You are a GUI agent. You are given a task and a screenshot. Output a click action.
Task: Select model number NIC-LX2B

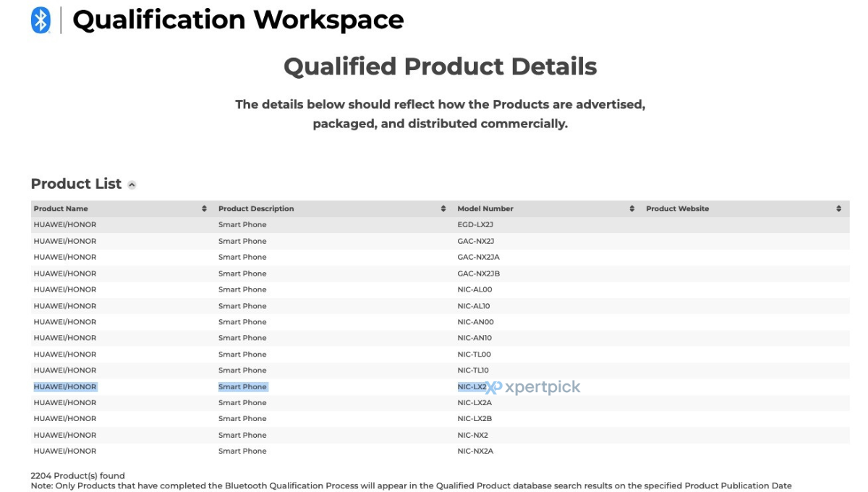(475, 419)
